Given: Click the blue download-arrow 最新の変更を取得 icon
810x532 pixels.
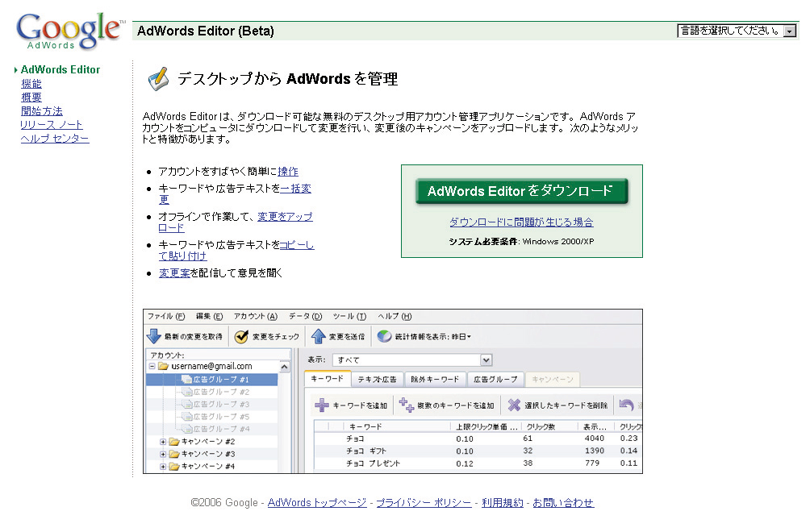Looking at the screenshot, I should coord(154,336).
